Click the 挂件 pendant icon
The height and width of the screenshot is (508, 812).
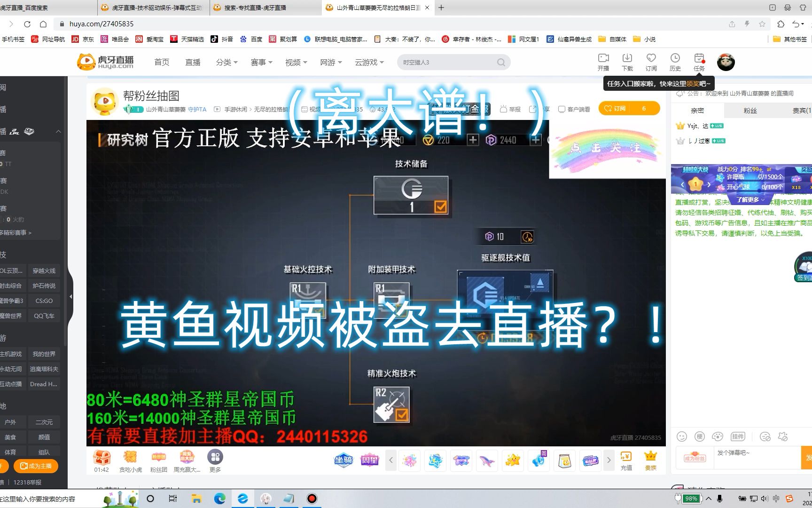738,436
